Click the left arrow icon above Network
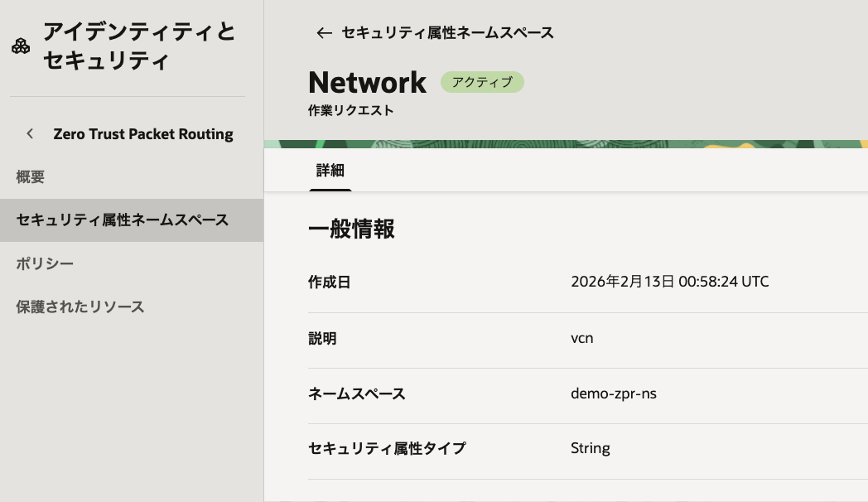 pyautogui.click(x=324, y=33)
